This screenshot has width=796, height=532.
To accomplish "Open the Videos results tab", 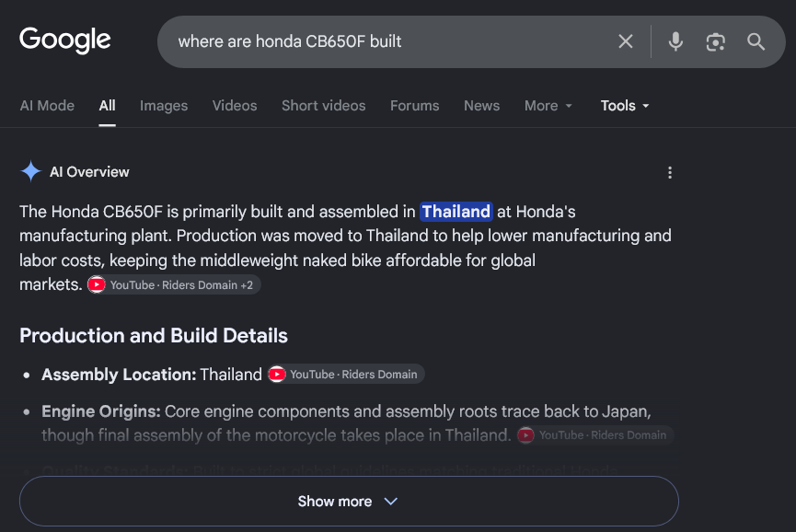I will tap(235, 106).
